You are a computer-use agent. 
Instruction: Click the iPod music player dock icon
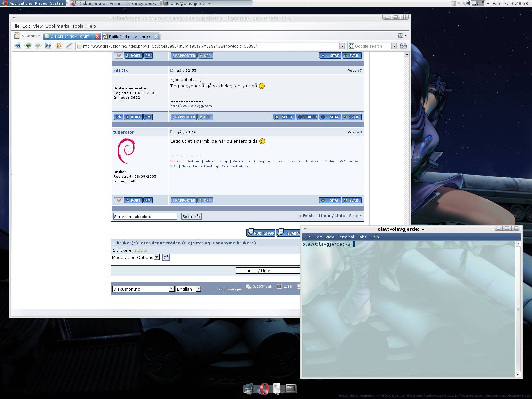click(x=277, y=389)
